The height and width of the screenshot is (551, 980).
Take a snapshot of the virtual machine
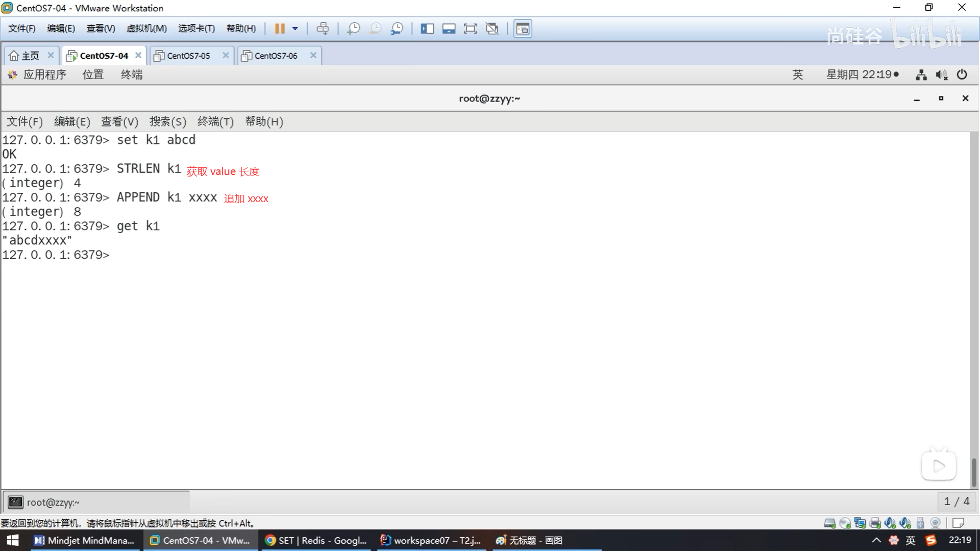tap(353, 29)
